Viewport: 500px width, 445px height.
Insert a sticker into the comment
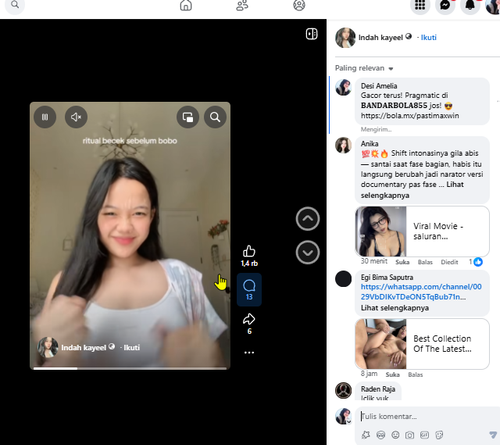pos(439,435)
